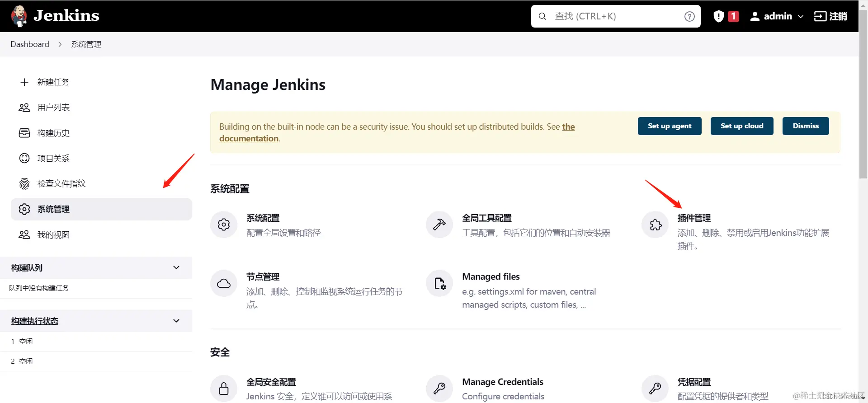Click the 注销 logout text
The height and width of the screenshot is (403, 868).
pos(838,16)
